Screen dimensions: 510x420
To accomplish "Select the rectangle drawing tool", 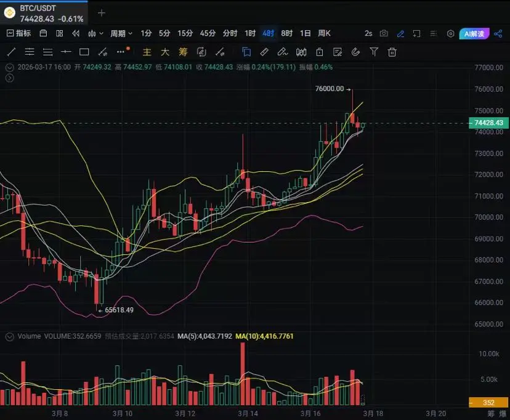I will pyautogui.click(x=84, y=52).
